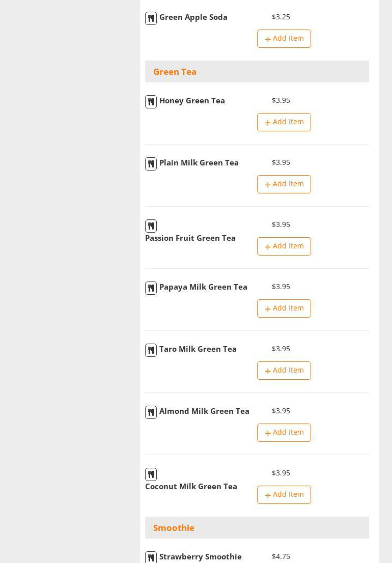Click the utensils icon above Coconut Milk Green Tea

pyautogui.click(x=151, y=475)
